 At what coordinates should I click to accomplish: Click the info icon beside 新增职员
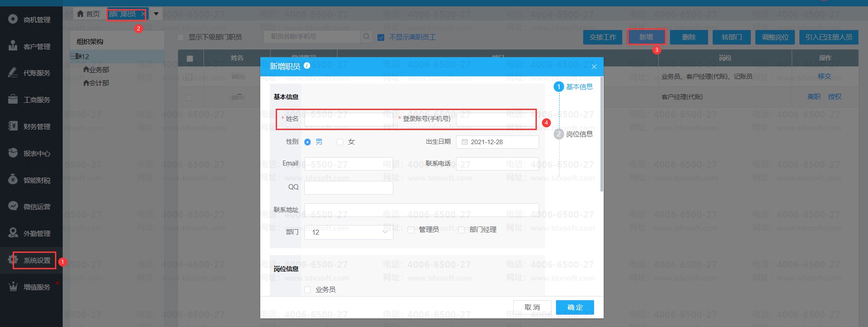pyautogui.click(x=307, y=65)
